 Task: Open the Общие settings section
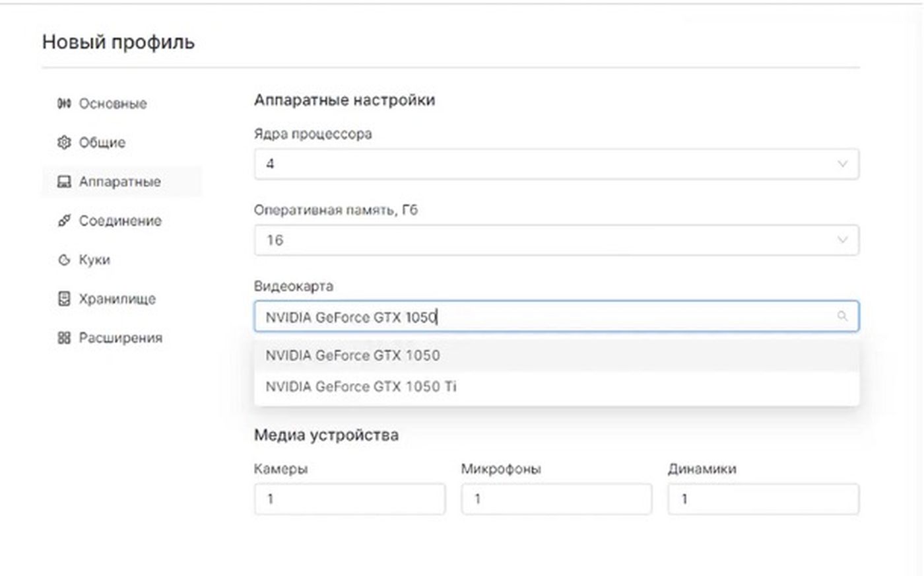click(x=122, y=143)
